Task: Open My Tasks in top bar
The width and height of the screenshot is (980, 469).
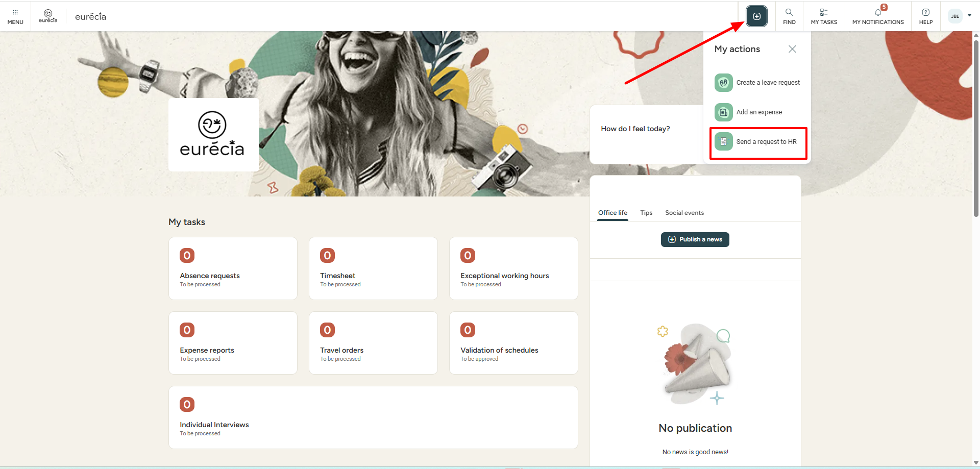Action: (x=824, y=16)
